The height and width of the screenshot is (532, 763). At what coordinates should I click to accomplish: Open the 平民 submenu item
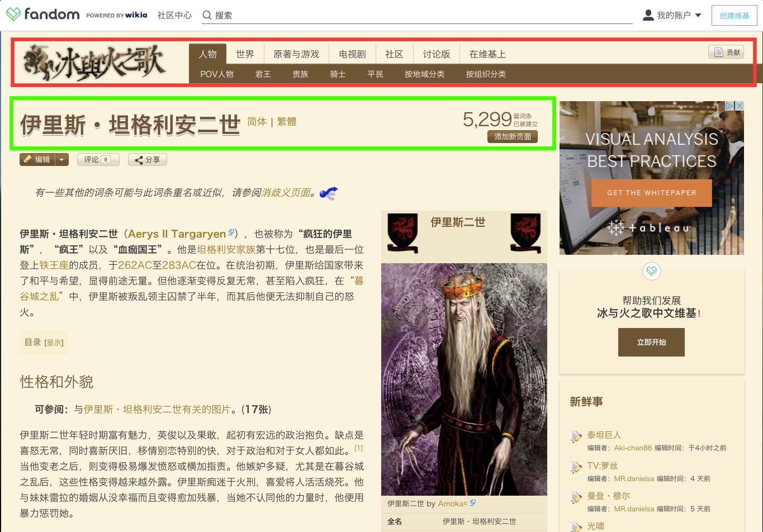(x=375, y=74)
